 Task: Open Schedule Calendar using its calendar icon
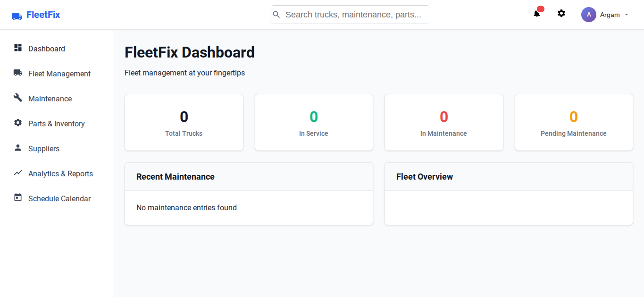[x=17, y=198]
